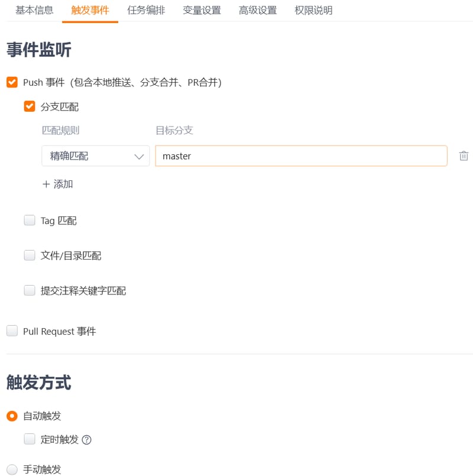Click the 触发方式 section heading
The image size is (473, 476).
coord(39,382)
